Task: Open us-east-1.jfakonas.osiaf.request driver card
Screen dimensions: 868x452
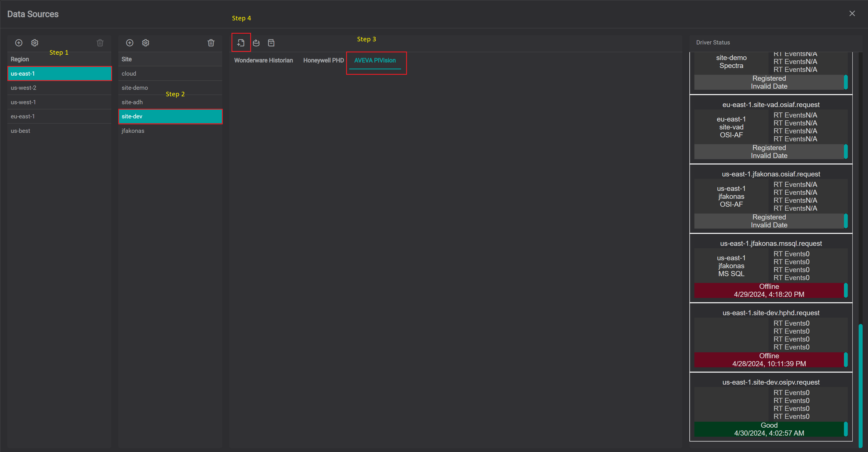Action: click(771, 199)
